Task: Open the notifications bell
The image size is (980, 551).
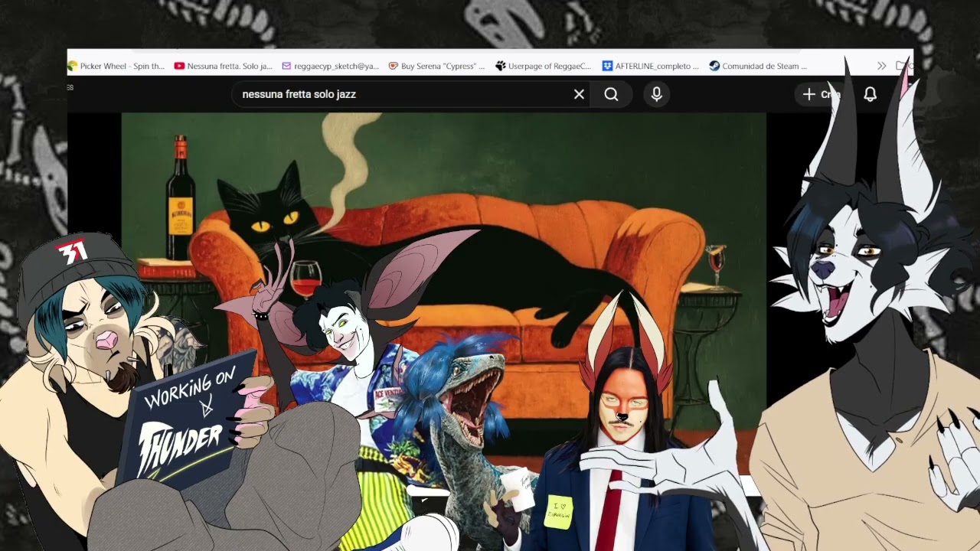Action: pos(871,94)
